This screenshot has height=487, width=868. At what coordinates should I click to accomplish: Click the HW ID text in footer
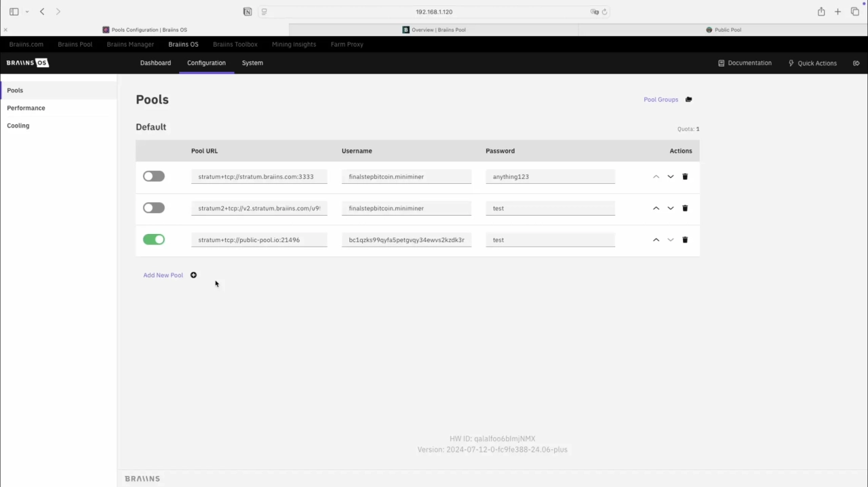tap(492, 439)
